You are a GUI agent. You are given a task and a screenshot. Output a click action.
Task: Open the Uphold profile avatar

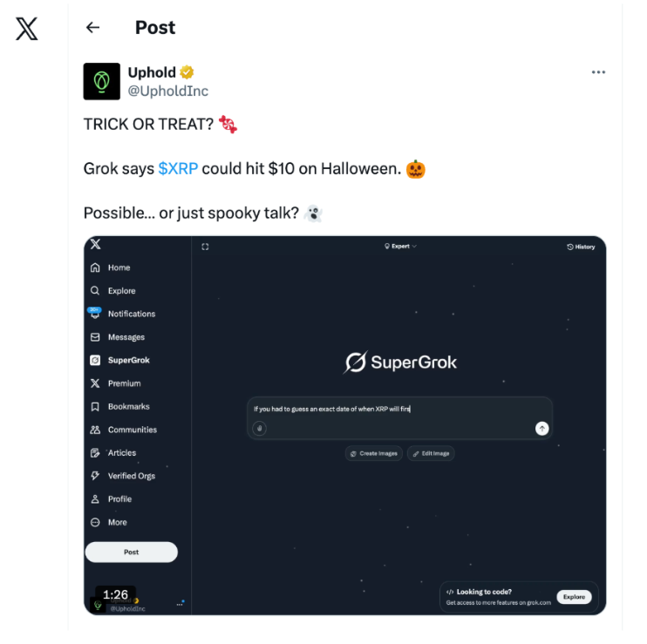[101, 81]
